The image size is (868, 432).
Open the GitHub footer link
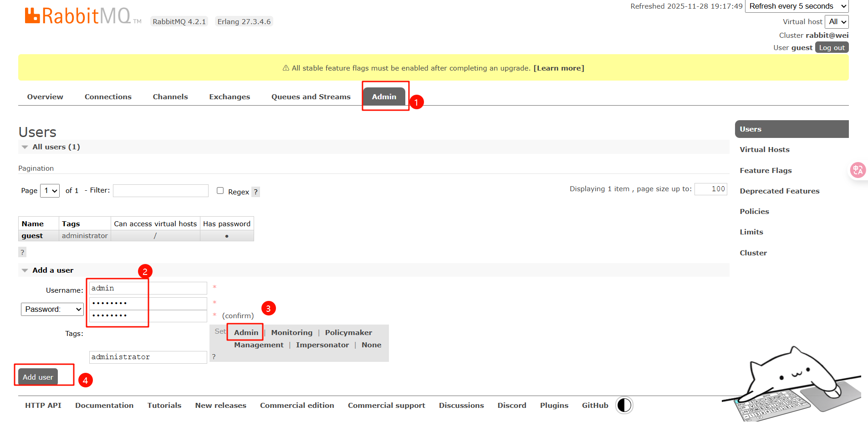point(595,406)
